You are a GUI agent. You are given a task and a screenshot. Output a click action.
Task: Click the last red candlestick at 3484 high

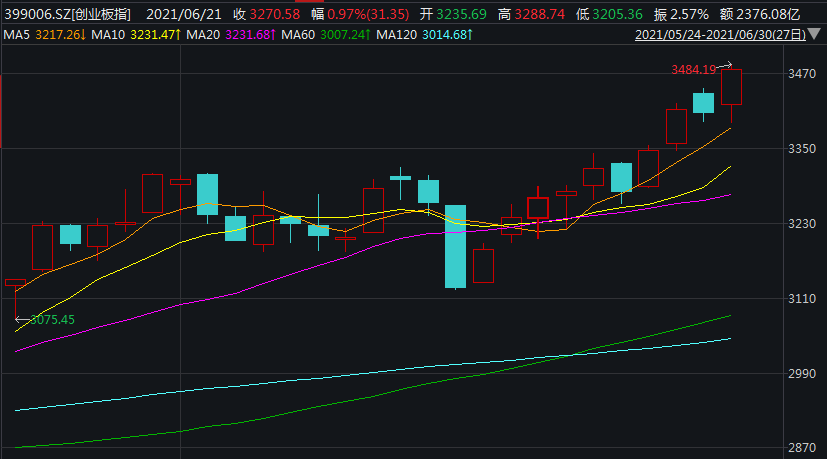731,87
